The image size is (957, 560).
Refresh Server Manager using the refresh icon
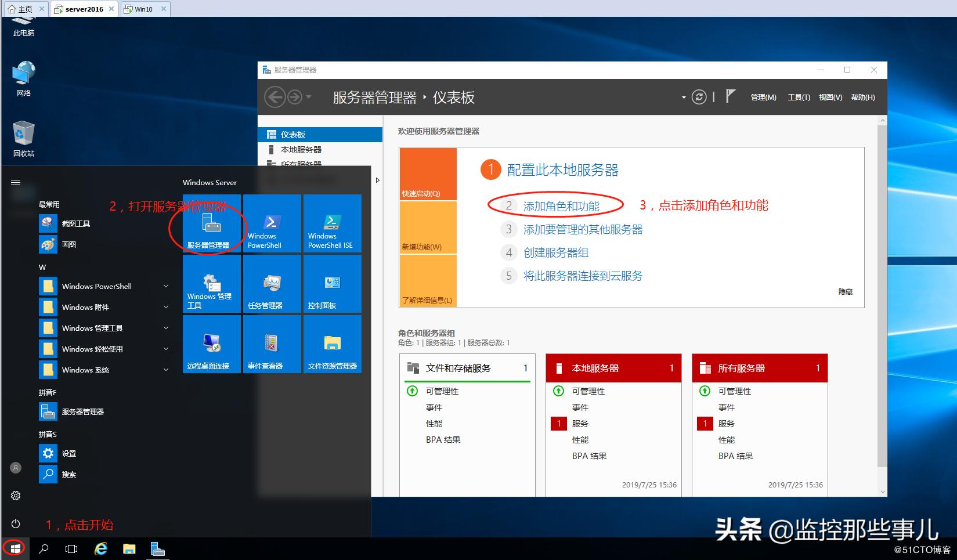(699, 97)
